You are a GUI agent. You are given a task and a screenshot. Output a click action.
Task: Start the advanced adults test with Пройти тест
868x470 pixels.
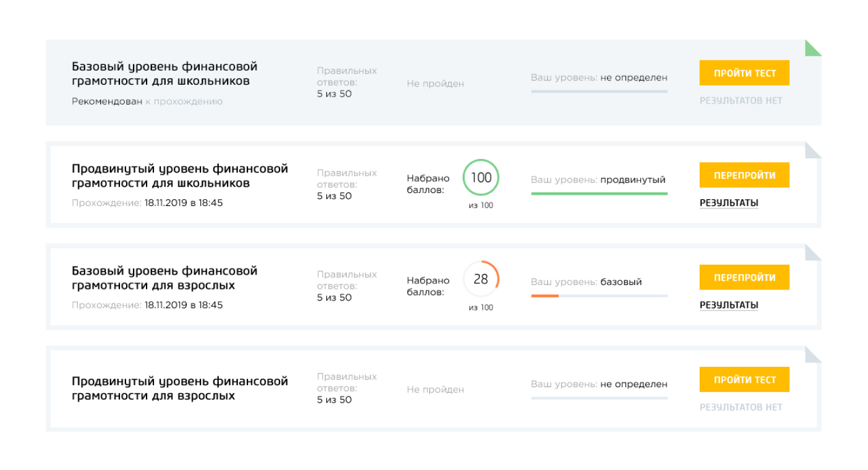point(744,380)
